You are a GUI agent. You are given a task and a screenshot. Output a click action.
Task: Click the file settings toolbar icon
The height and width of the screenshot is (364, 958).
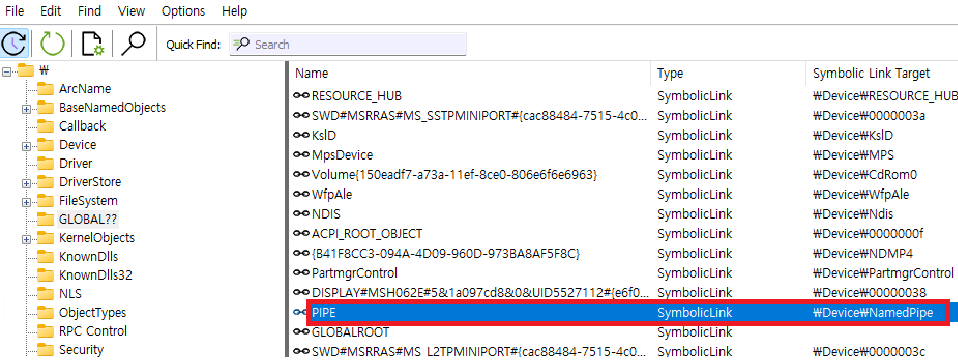(93, 44)
